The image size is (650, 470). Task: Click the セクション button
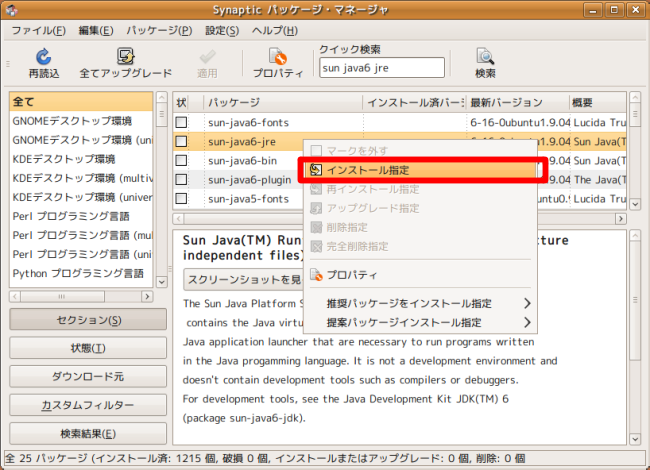coord(81,320)
